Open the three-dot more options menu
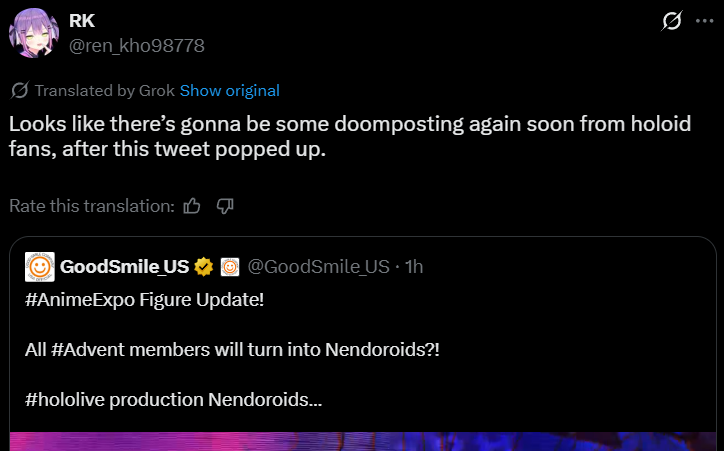Image resolution: width=724 pixels, height=451 pixels. point(705,22)
